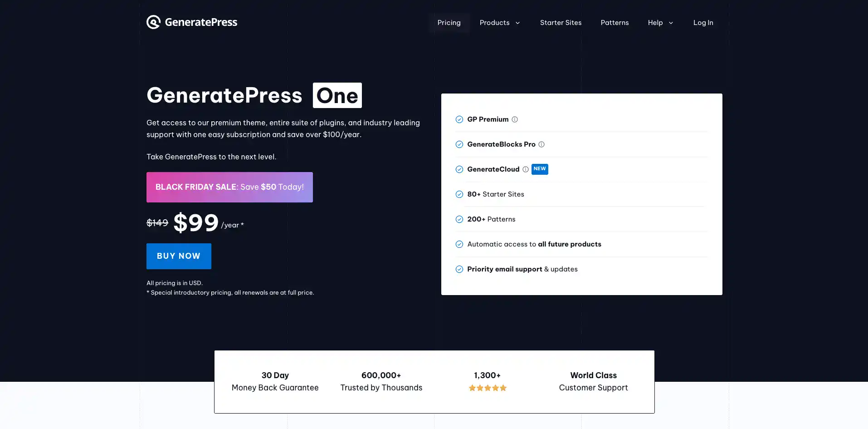Click checkmark icon beside 200+ Patterns

pos(459,219)
